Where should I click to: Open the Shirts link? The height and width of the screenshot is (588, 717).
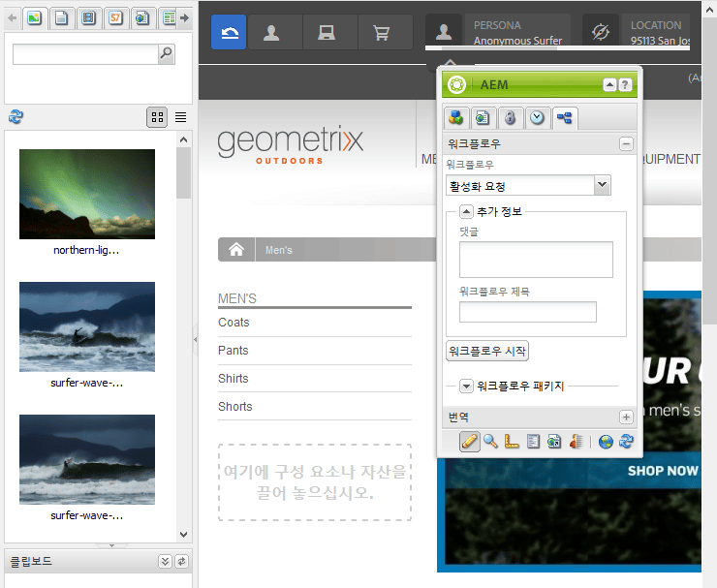pos(234,379)
